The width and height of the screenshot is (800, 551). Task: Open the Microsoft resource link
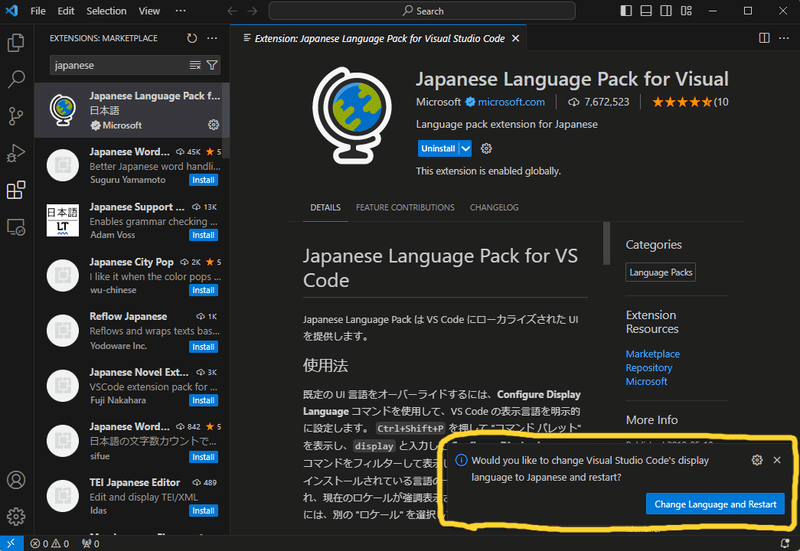(x=646, y=381)
